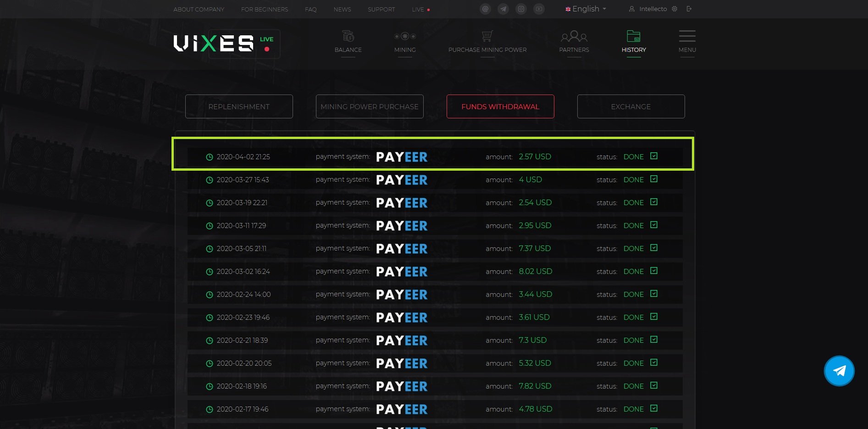868x429 pixels.
Task: Click clock icon for 2020-03-11 17:29
Action: [210, 226]
